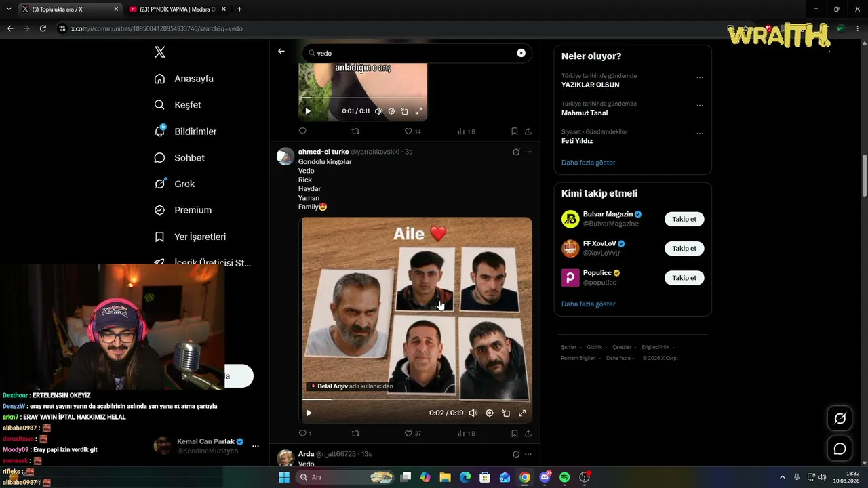This screenshot has height=488, width=868.
Task: Open a new browser tab
Action: (x=239, y=9)
